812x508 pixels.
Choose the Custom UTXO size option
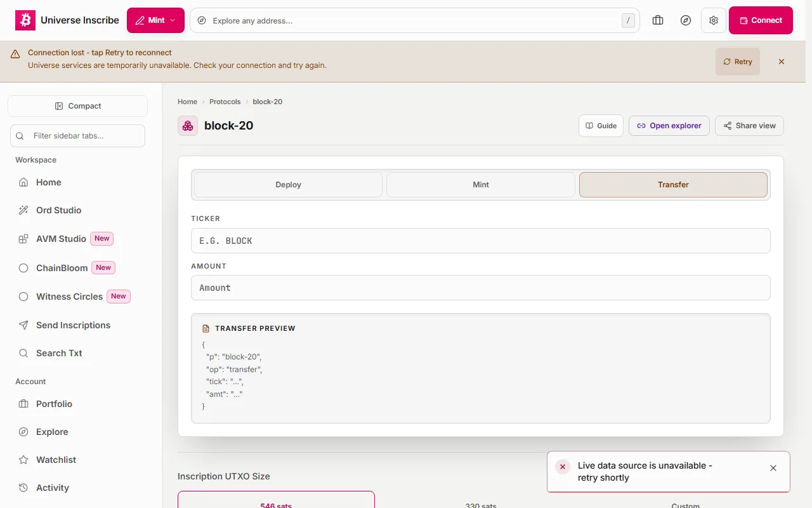point(685,500)
